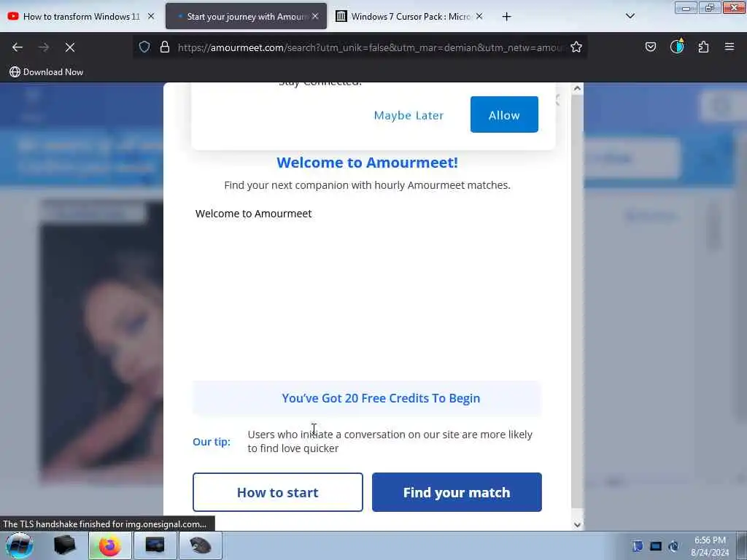Open the Firefox account icon
The width and height of the screenshot is (747, 560).
pos(677,46)
